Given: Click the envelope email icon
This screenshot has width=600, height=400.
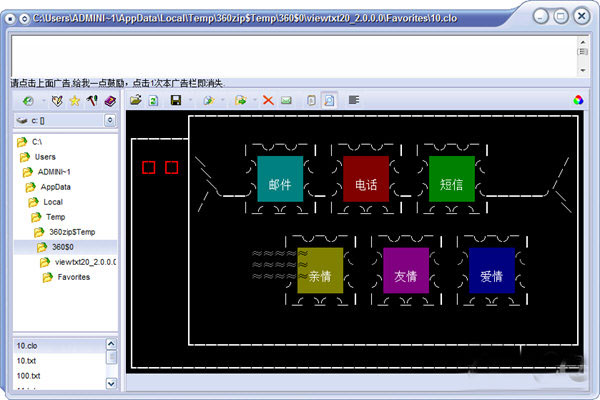Looking at the screenshot, I should 286,100.
